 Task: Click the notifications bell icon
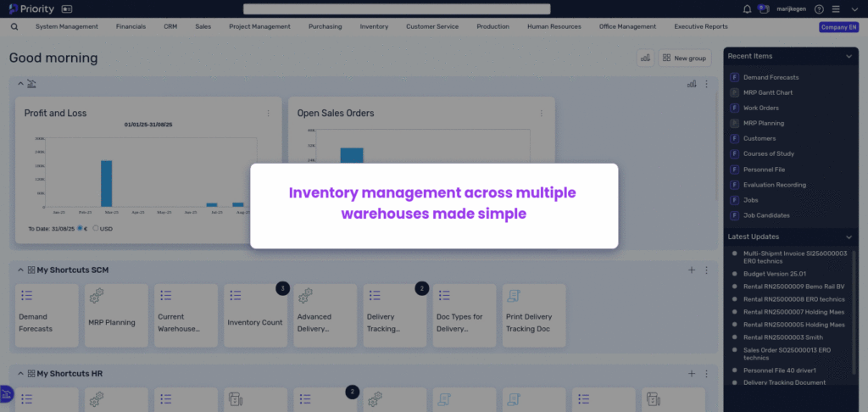[x=748, y=8]
